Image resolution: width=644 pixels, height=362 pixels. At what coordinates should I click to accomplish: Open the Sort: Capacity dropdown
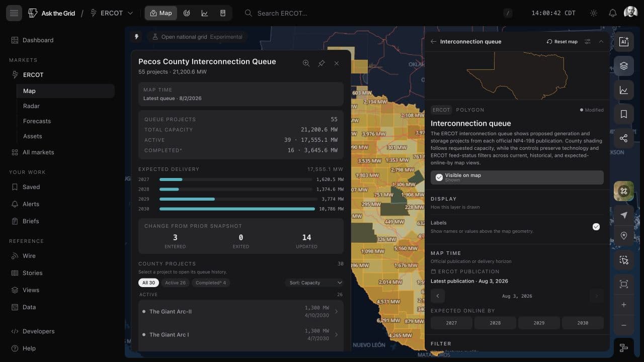pos(314,283)
